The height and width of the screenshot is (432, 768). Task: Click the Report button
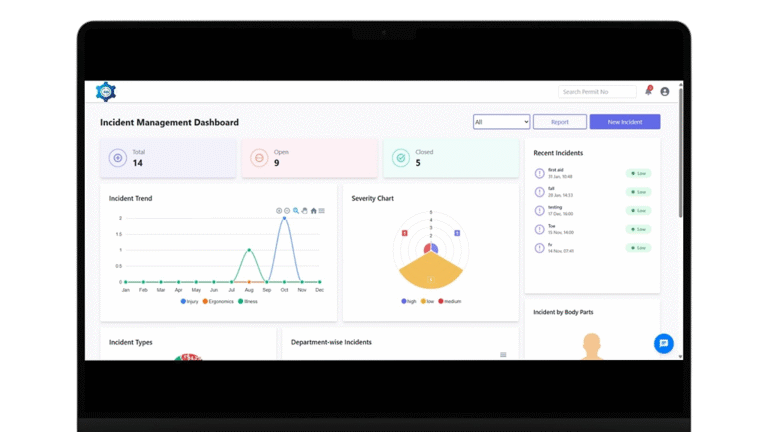pyautogui.click(x=560, y=122)
